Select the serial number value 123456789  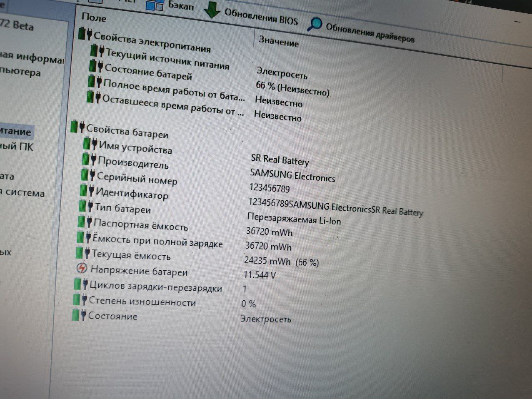pyautogui.click(x=270, y=188)
